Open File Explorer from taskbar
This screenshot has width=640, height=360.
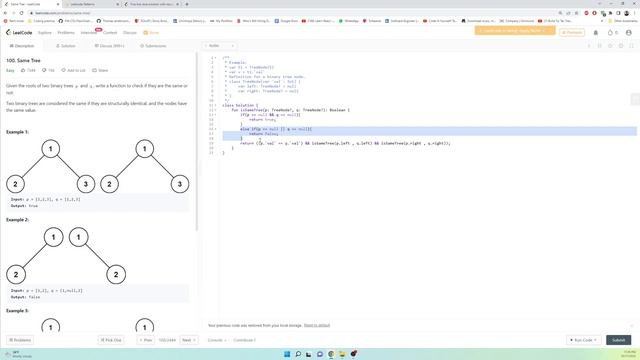pyautogui.click(x=342, y=354)
